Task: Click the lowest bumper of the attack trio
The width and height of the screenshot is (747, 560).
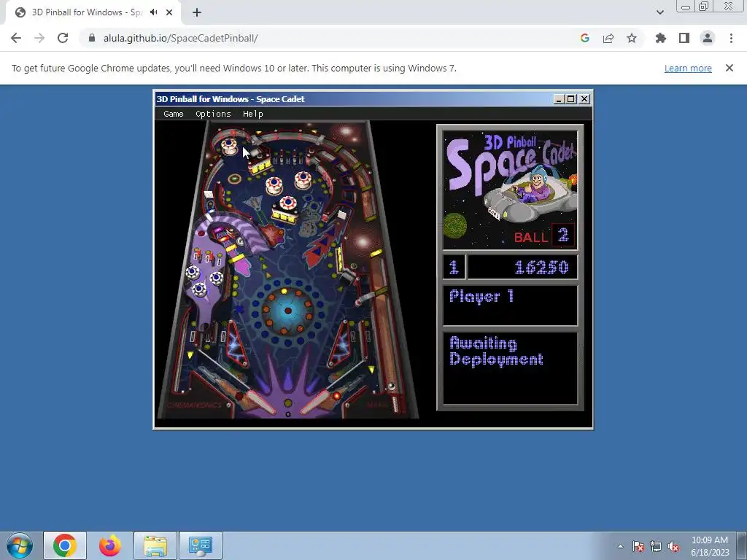Action: [x=288, y=204]
